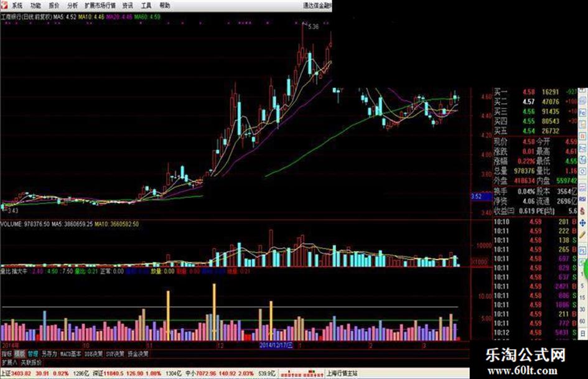
Task: Click the web browser icon near top of right toolbar
Action: coord(582,100)
